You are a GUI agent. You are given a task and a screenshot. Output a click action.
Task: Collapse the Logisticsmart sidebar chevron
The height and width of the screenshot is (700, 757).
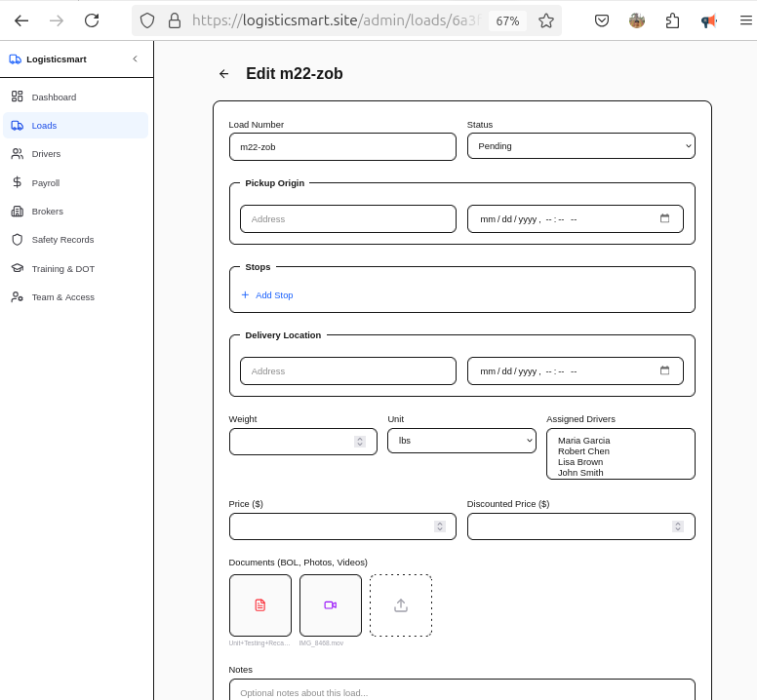136,58
